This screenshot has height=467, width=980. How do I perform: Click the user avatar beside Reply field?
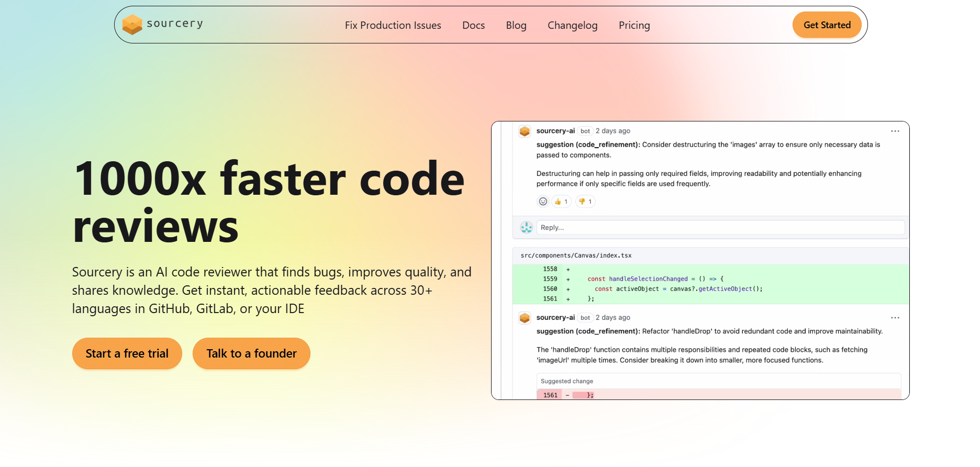pyautogui.click(x=526, y=227)
